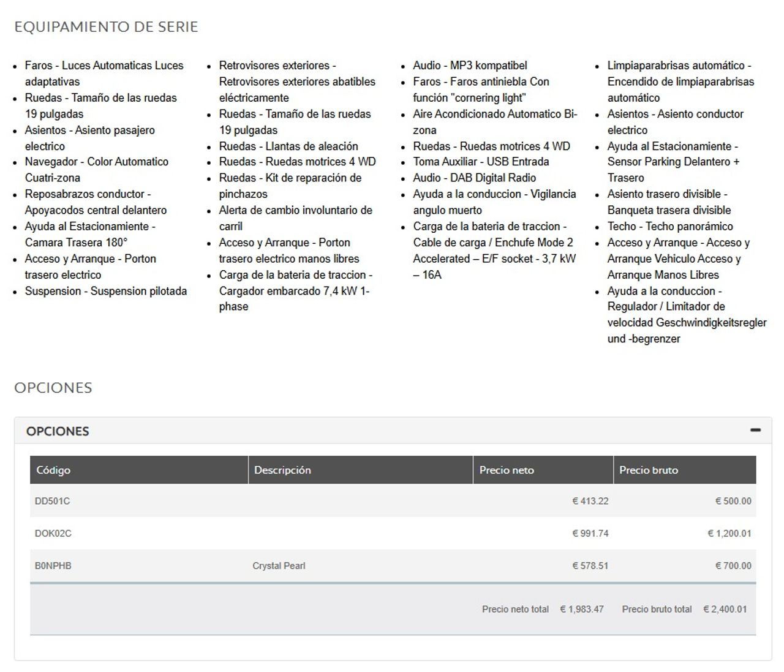Click the EQUIPAMIENTO DE SERIE heading
784x672 pixels.
(106, 27)
